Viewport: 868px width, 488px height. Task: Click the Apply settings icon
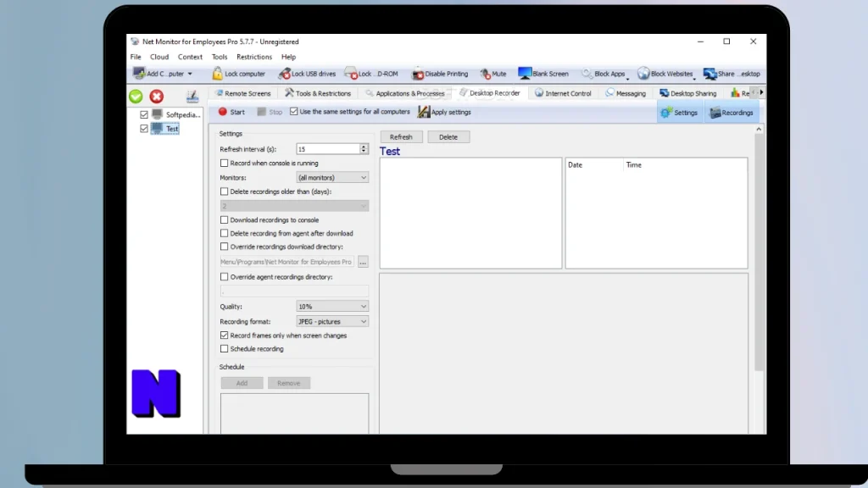tap(424, 112)
